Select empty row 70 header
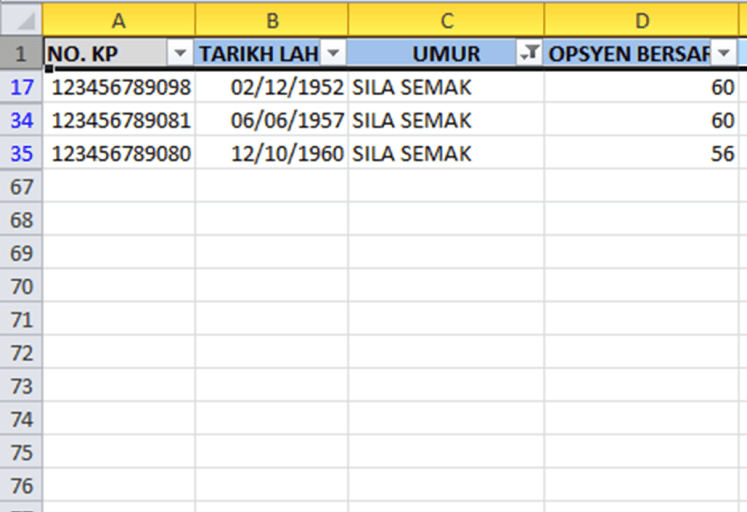 click(x=22, y=286)
